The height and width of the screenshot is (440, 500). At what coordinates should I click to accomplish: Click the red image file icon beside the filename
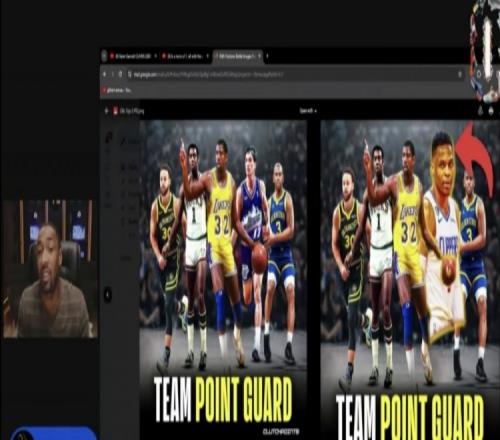tap(116, 111)
